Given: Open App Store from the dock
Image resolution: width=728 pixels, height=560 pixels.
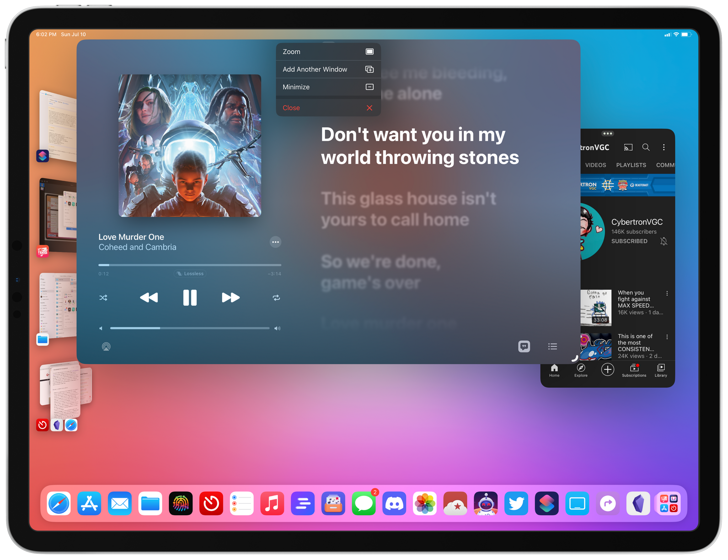Looking at the screenshot, I should 89,503.
